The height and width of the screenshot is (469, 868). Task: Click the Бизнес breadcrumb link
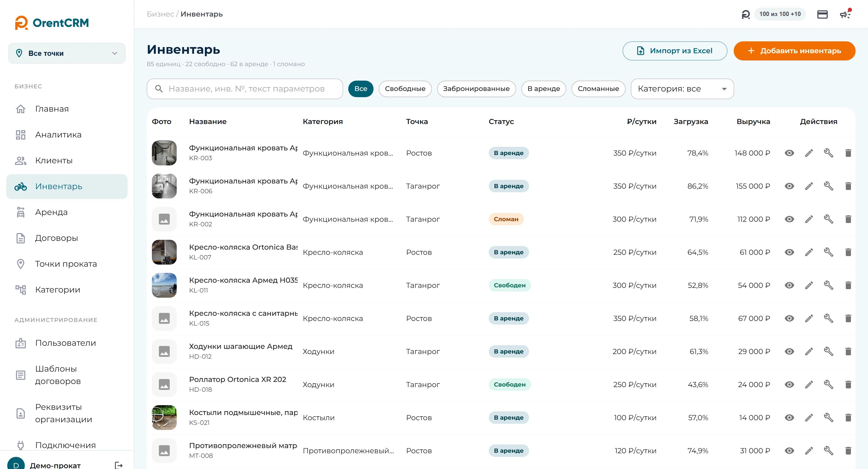coord(160,14)
